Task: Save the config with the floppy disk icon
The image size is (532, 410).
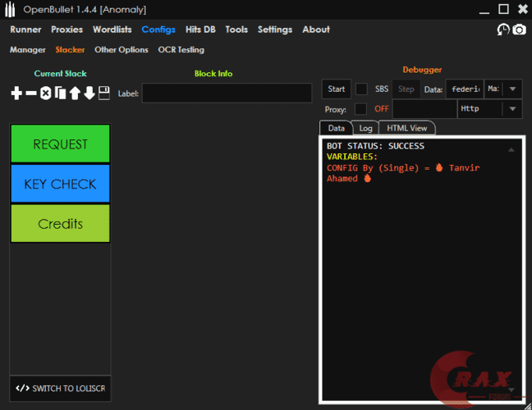Action: [104, 93]
